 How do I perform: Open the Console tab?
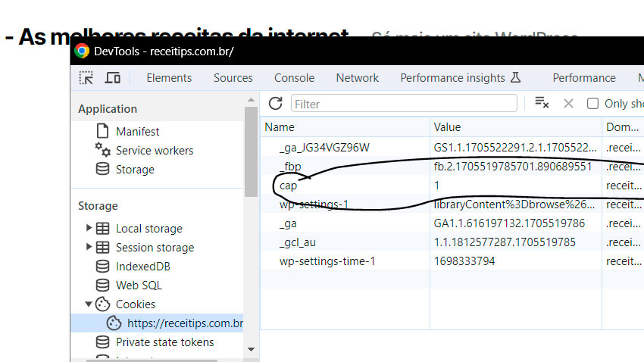(x=294, y=78)
